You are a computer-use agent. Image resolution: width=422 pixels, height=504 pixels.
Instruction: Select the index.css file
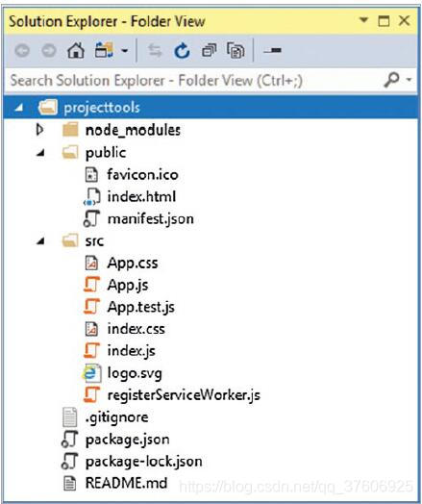click(x=137, y=329)
